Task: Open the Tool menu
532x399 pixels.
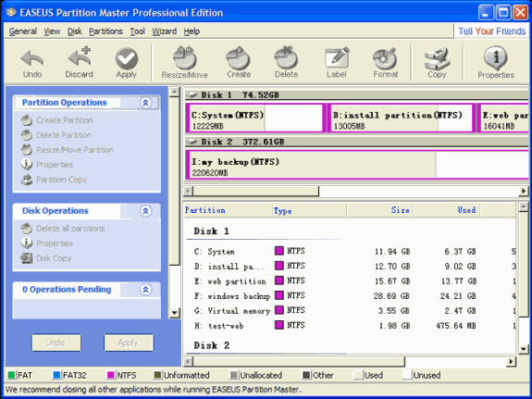Action: click(138, 31)
